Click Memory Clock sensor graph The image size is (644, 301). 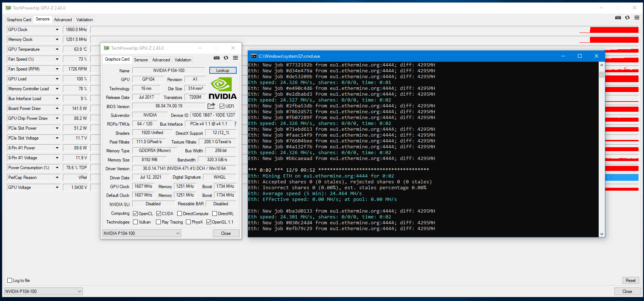(x=365, y=39)
